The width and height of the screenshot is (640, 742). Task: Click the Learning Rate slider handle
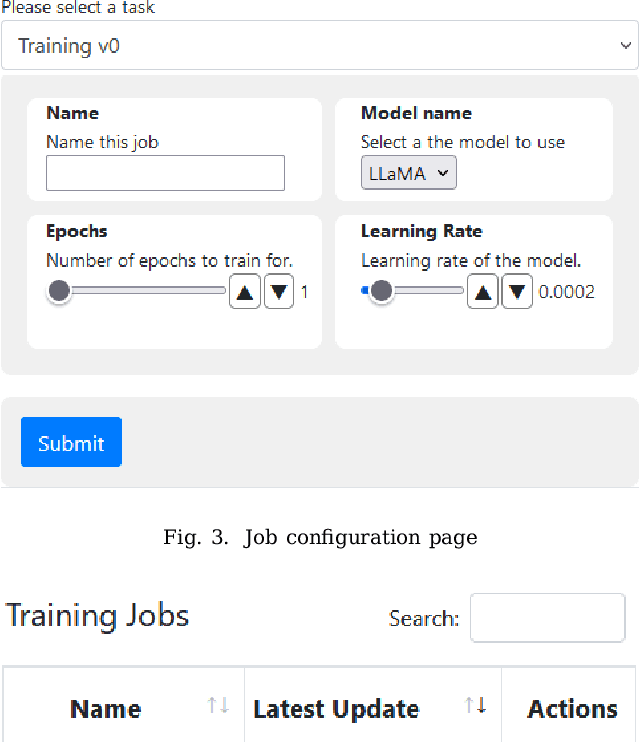pos(380,291)
